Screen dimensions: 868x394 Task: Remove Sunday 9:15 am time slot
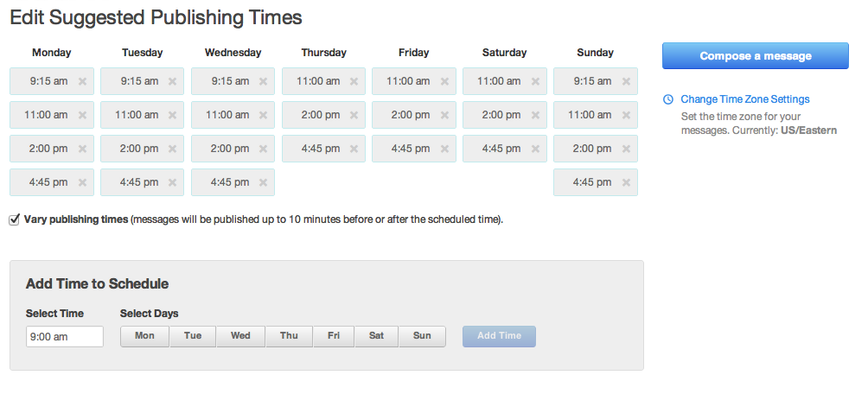click(x=626, y=81)
